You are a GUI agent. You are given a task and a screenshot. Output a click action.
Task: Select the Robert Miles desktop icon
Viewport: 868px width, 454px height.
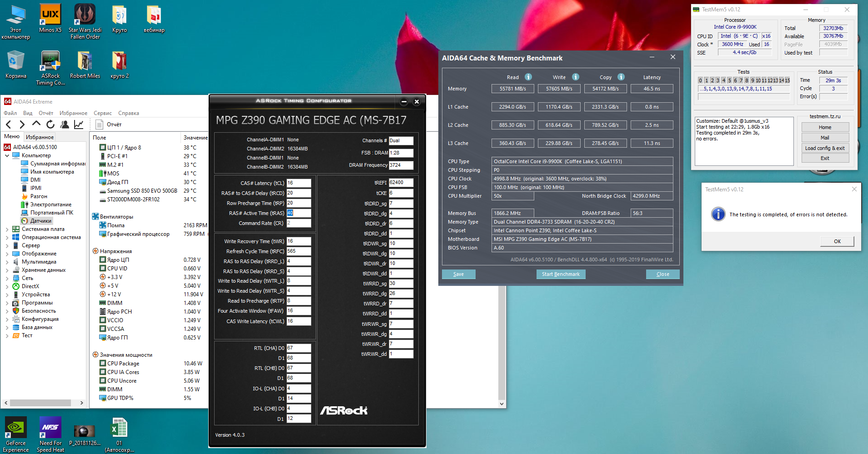(85, 65)
